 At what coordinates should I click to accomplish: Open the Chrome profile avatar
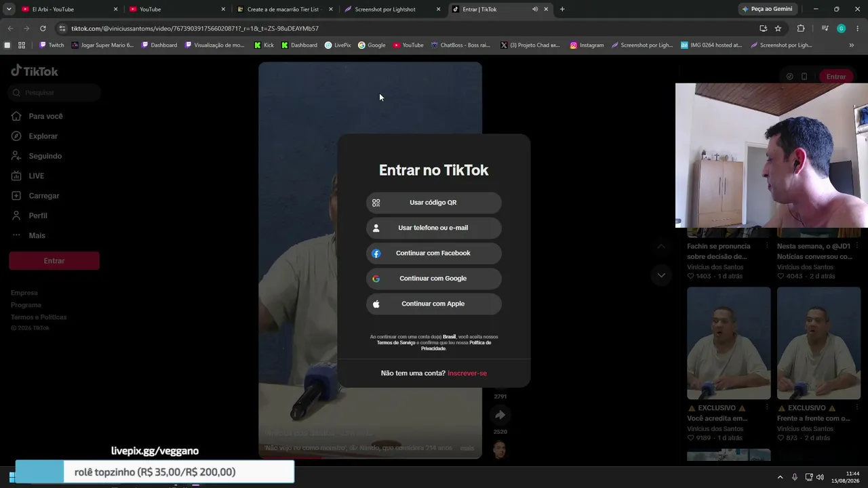point(841,28)
